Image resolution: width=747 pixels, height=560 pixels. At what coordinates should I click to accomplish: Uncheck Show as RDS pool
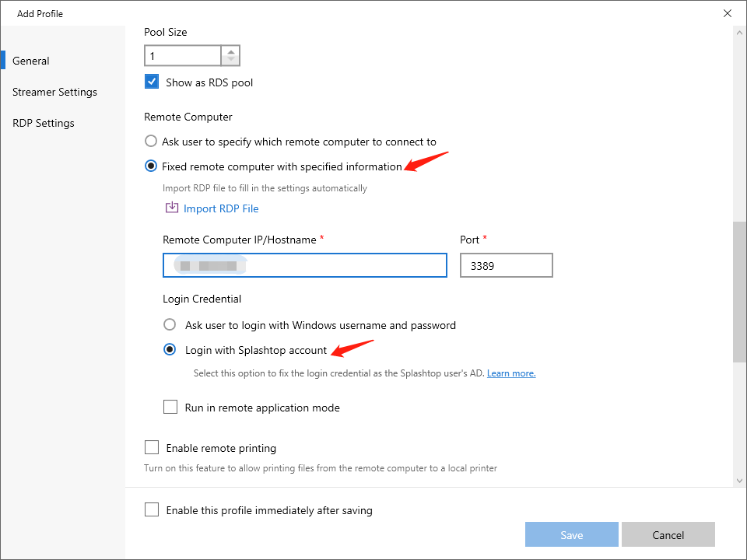(152, 82)
